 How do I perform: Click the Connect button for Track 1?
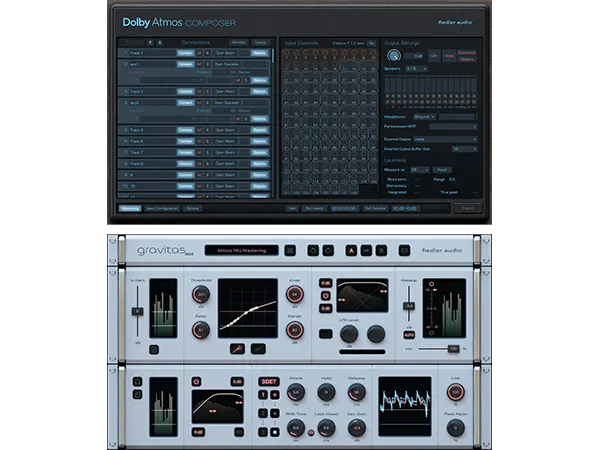click(185, 53)
